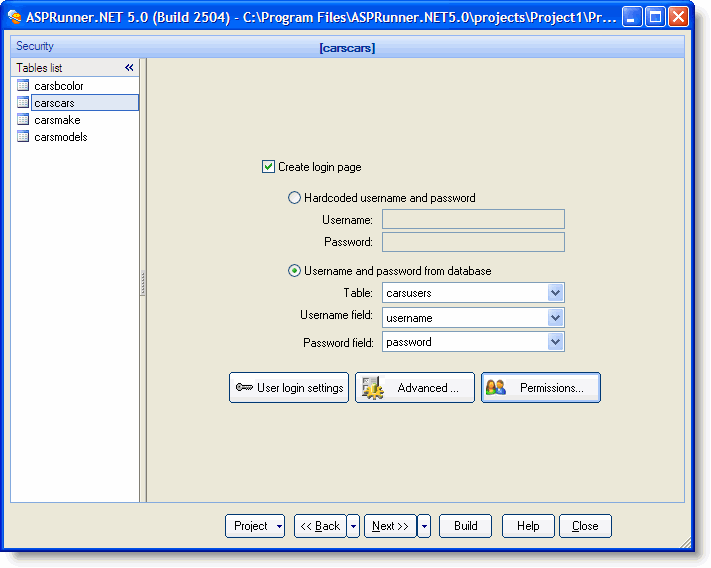Collapse the Tables list panel

[x=129, y=68]
